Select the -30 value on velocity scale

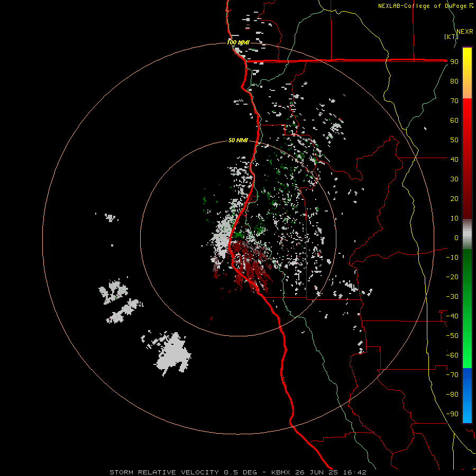[452, 297]
